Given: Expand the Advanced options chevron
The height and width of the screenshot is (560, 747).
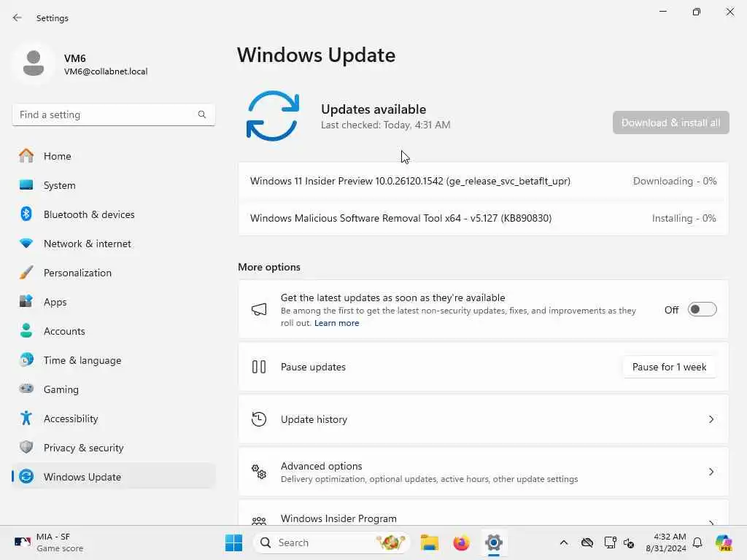Looking at the screenshot, I should tap(711, 472).
